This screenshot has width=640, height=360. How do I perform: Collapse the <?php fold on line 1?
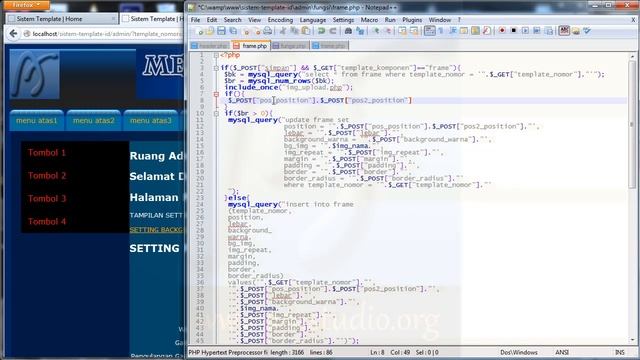(x=216, y=55)
